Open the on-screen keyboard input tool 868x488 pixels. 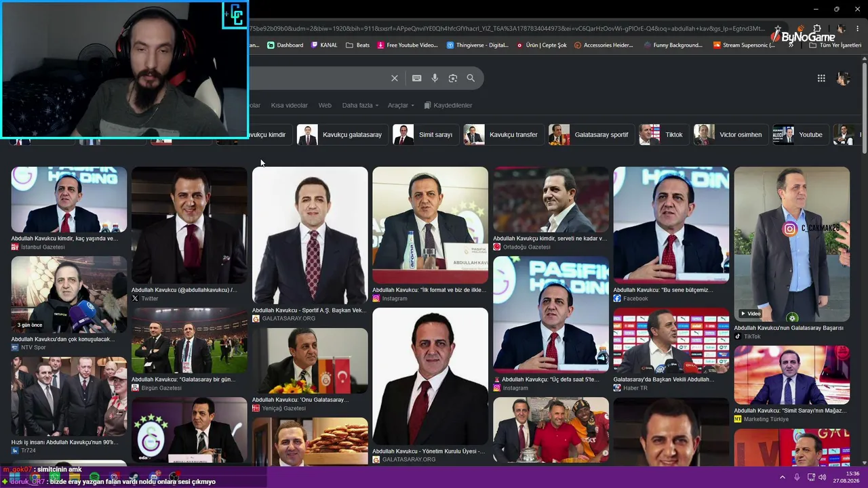tap(416, 78)
